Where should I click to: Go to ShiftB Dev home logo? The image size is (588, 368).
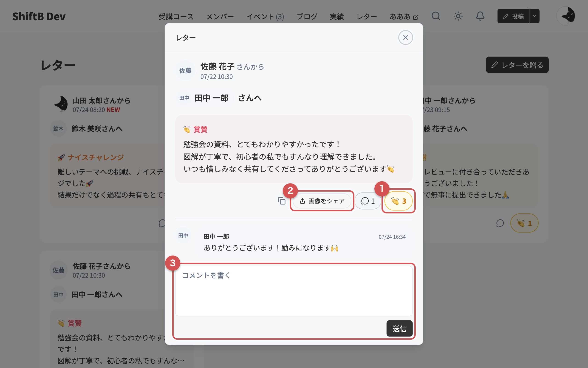pos(39,16)
